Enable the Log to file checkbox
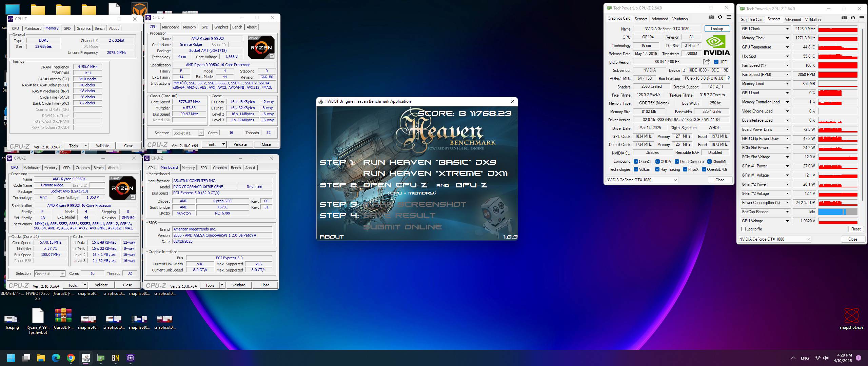 click(744, 229)
